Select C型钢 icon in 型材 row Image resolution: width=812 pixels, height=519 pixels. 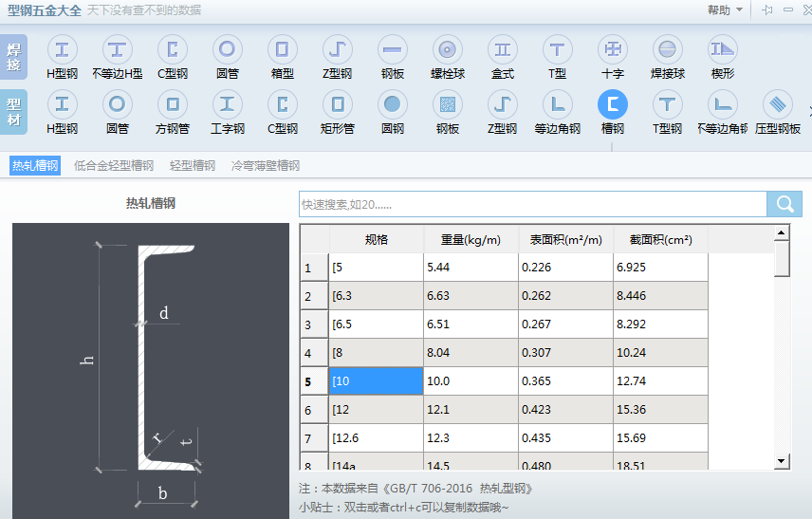coord(283,104)
